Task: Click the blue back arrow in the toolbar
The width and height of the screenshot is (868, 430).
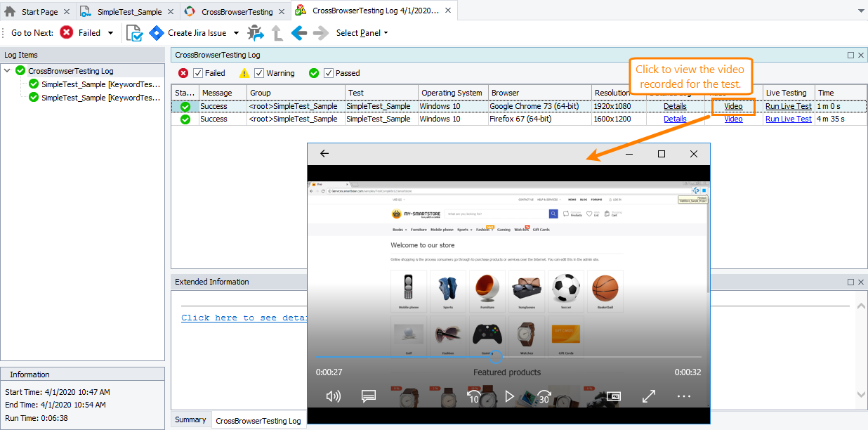Action: click(298, 33)
